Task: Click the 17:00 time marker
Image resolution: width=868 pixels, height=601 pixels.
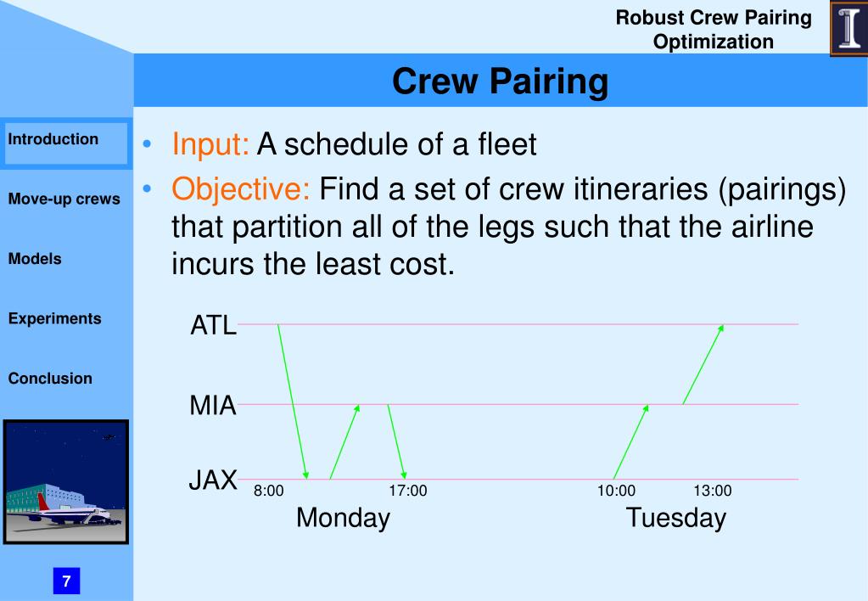Action: pos(408,491)
